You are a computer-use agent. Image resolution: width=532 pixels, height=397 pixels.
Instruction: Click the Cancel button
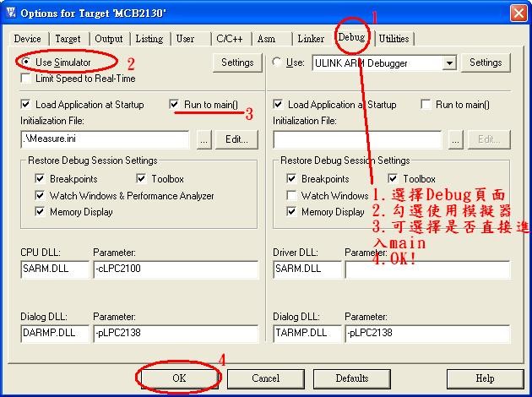pyautogui.click(x=265, y=378)
